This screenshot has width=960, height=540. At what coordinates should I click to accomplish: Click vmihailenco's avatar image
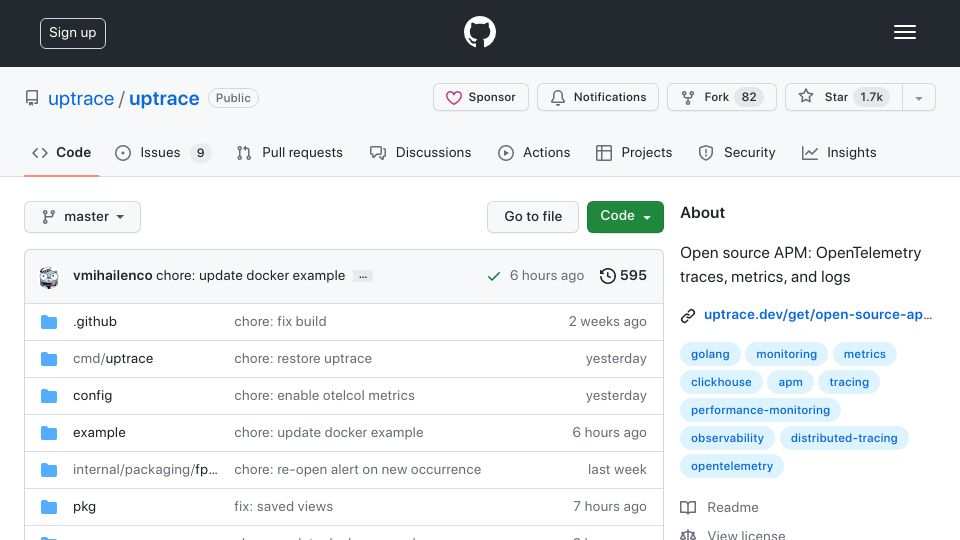49,277
